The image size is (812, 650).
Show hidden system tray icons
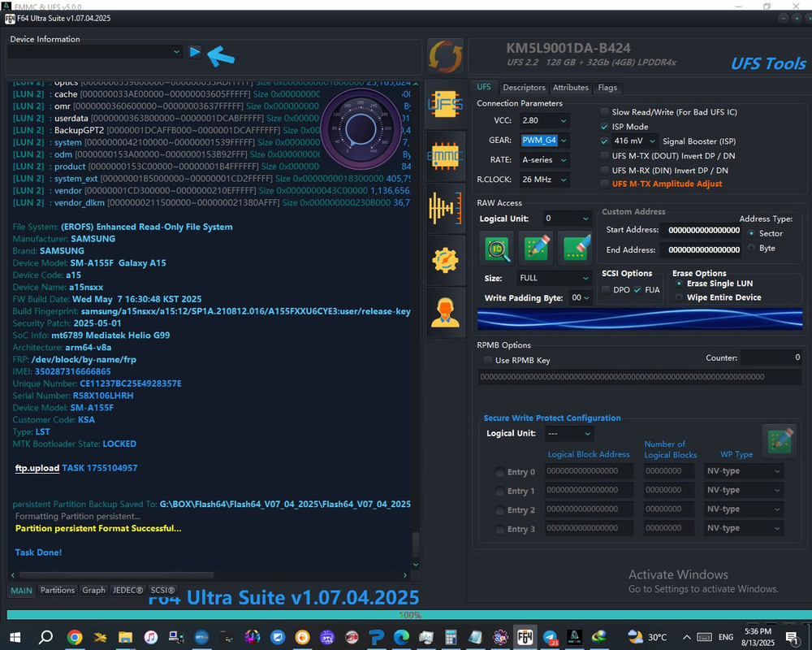pos(687,637)
